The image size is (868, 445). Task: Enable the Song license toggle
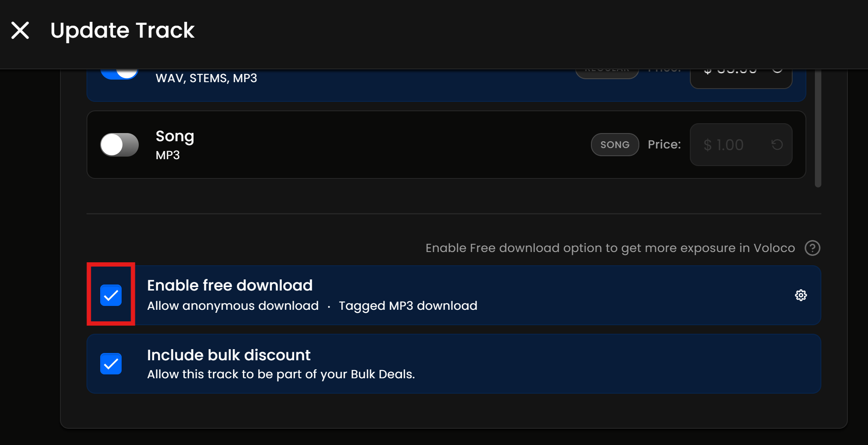[x=119, y=145]
